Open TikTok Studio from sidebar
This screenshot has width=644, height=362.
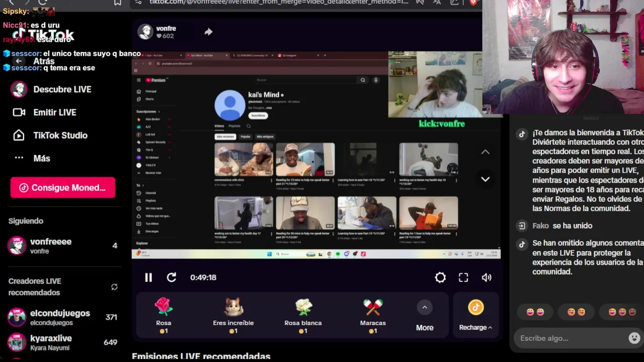[50, 135]
